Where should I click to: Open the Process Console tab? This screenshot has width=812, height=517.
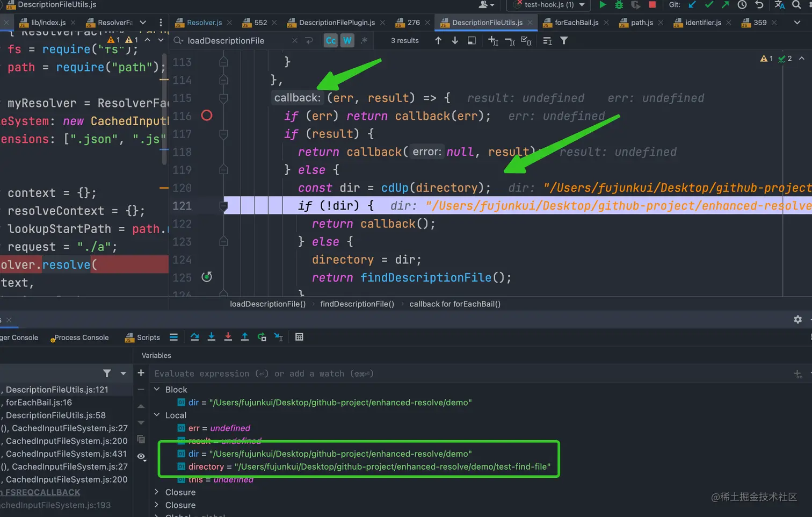click(81, 338)
